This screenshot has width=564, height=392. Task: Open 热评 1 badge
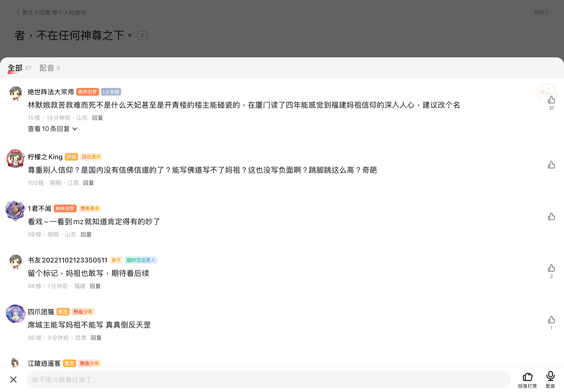[x=541, y=12]
